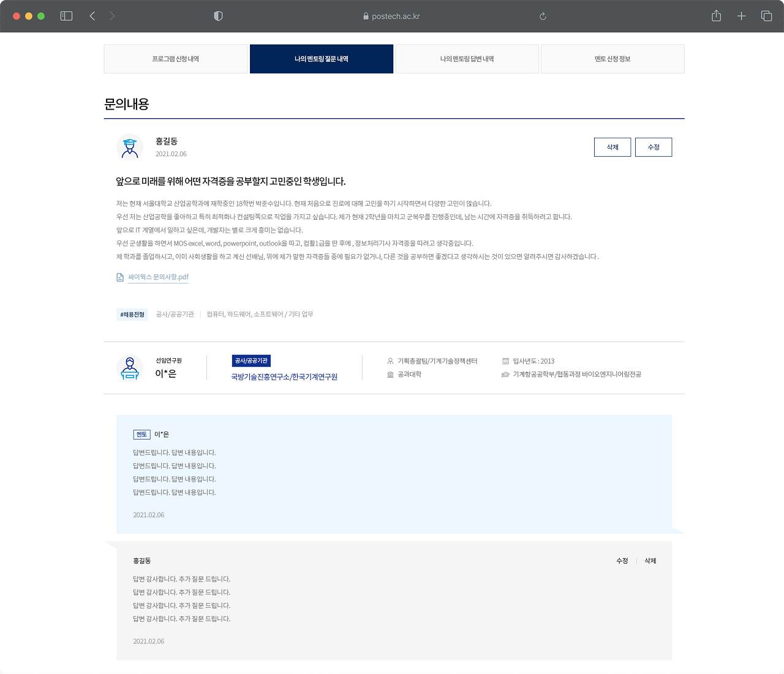Toggle the Safari sidebar icon

pos(66,16)
